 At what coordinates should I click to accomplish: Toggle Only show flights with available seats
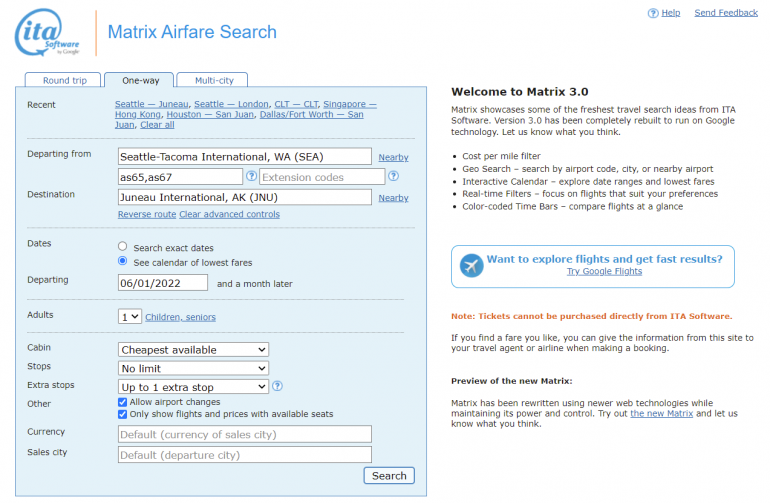click(x=123, y=414)
